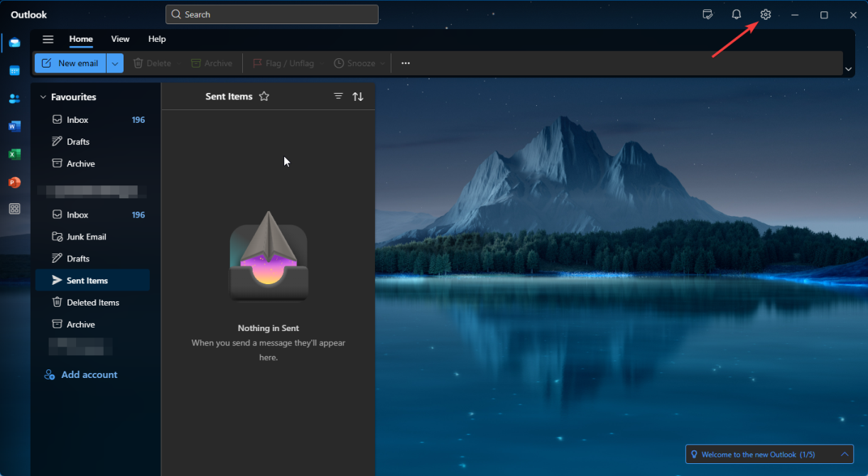Launch PowerPoint from the sidebar

[14, 182]
